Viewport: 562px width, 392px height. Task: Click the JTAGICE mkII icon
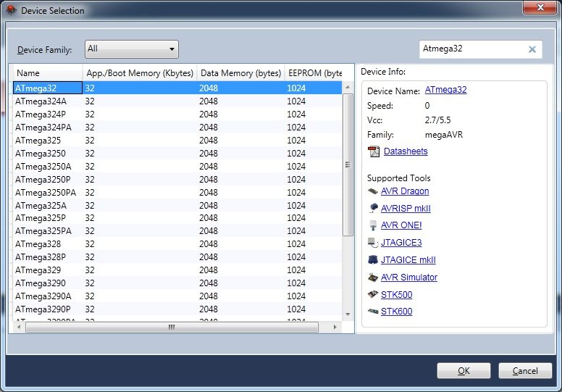pyautogui.click(x=373, y=260)
